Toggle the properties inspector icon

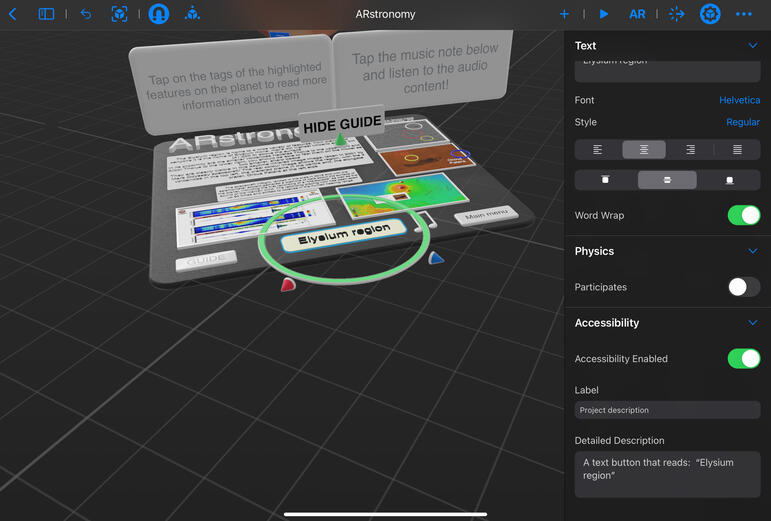[x=710, y=14]
